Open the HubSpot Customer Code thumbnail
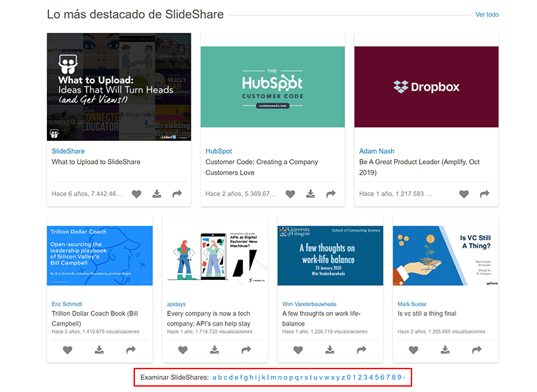The height and width of the screenshot is (392, 537). [272, 86]
